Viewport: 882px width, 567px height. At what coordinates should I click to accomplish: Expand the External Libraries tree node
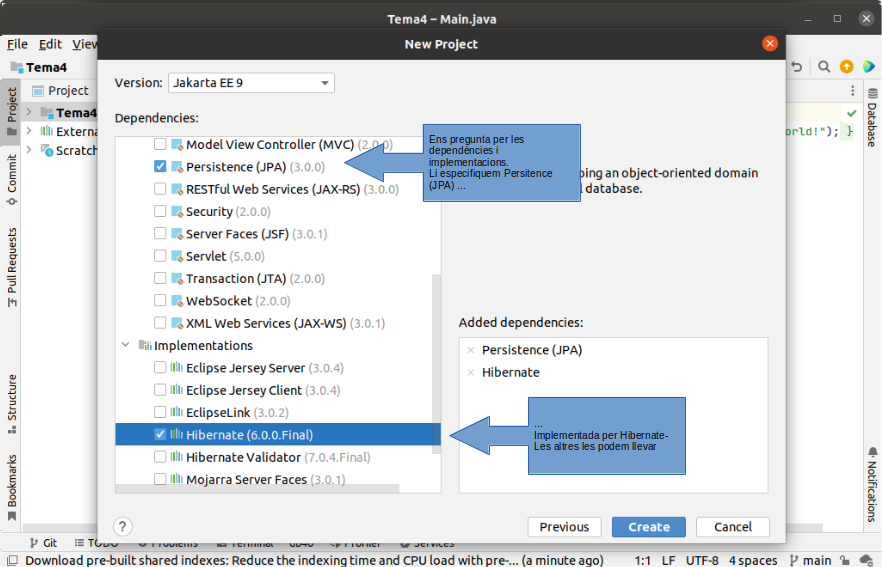tap(29, 131)
